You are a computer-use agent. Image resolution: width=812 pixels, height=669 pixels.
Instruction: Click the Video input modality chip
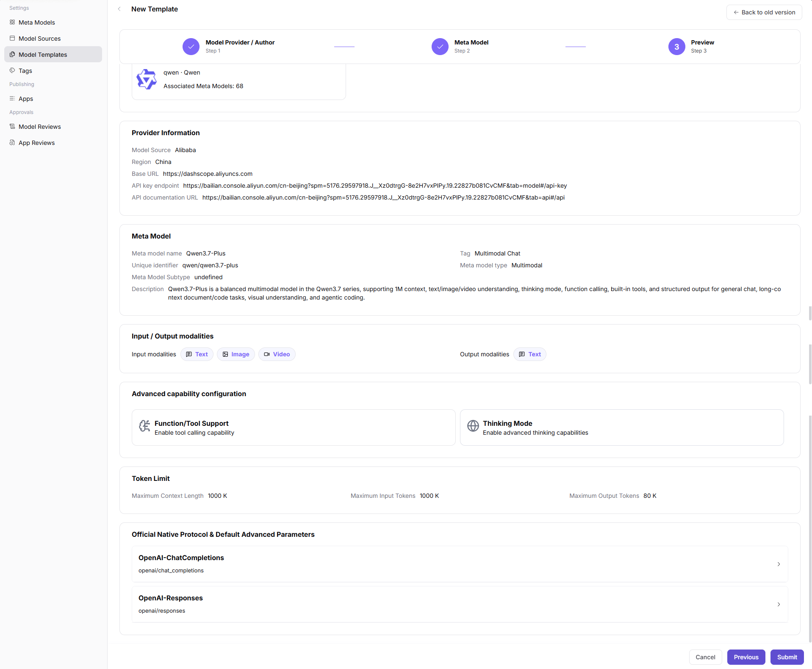[x=277, y=354]
